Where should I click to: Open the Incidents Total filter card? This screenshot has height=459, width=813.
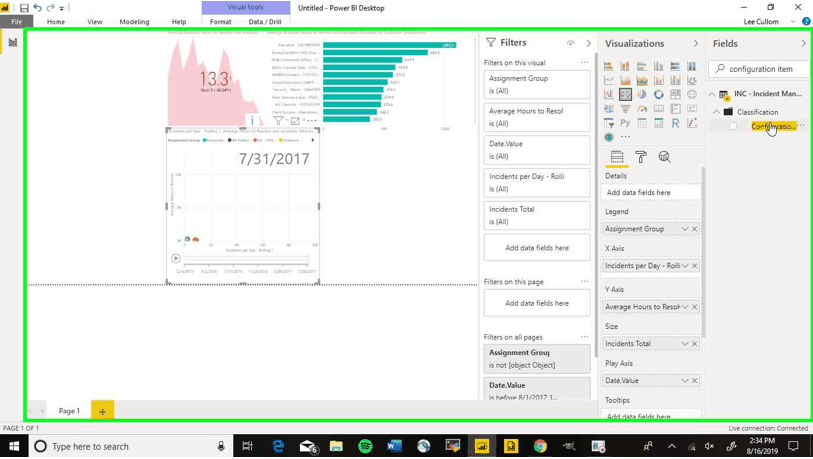(537, 215)
